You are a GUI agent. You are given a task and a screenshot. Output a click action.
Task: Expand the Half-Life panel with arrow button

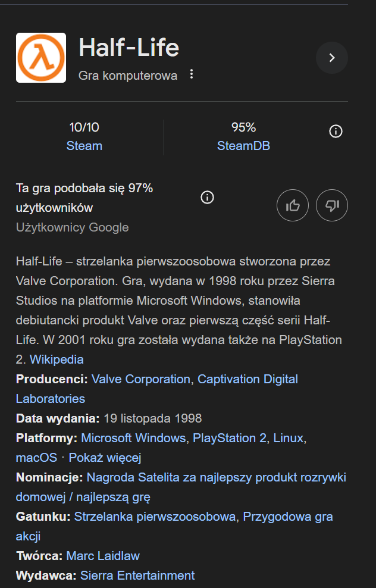[331, 58]
